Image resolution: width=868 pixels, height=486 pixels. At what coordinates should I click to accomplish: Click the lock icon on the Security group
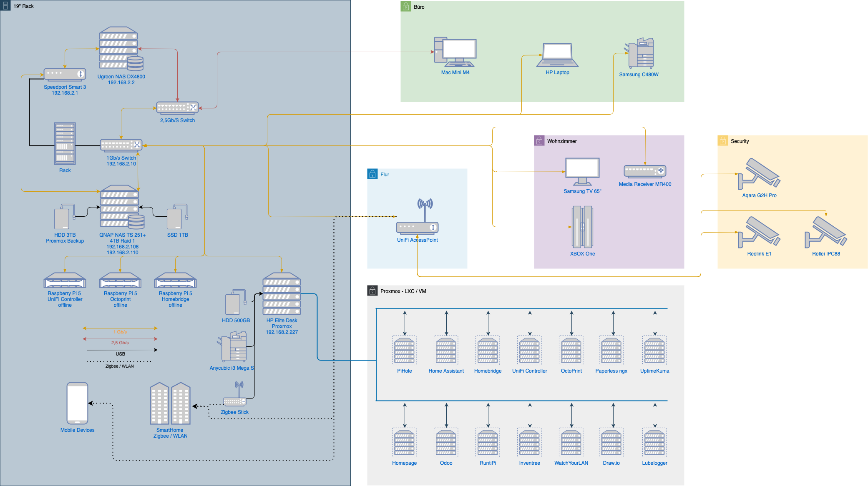tap(722, 141)
